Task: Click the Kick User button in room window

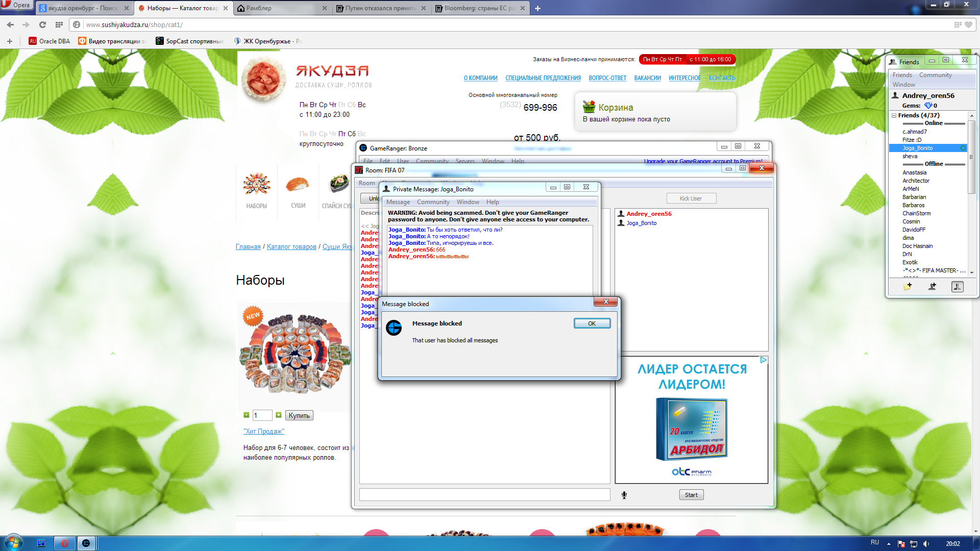Action: [x=691, y=198]
